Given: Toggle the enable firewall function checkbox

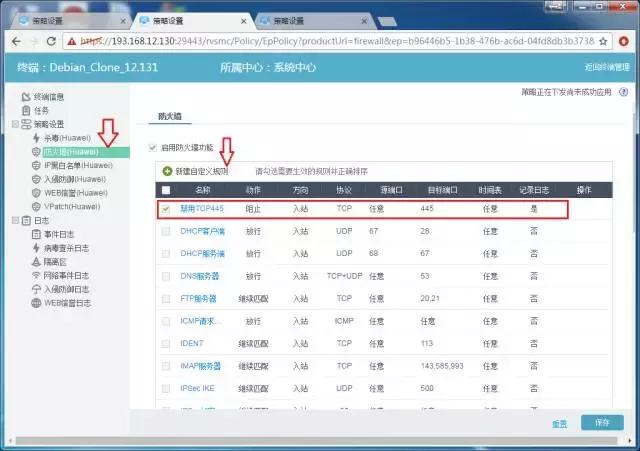Looking at the screenshot, I should click(x=153, y=147).
